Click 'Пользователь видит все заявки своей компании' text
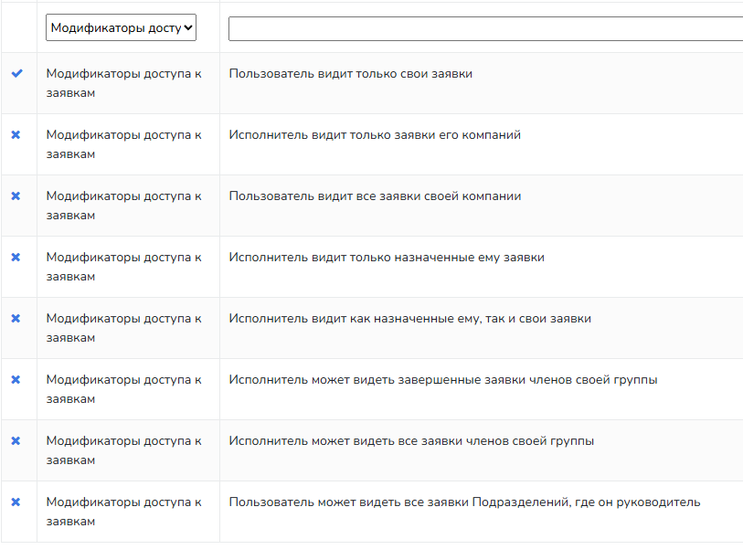 [x=375, y=196]
